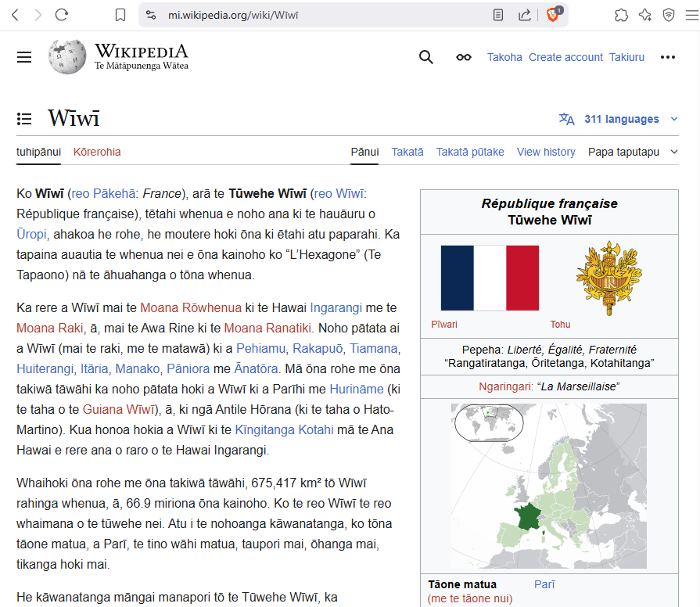Open reader mode icon
Viewport: 700px width, 607px height.
tap(498, 15)
